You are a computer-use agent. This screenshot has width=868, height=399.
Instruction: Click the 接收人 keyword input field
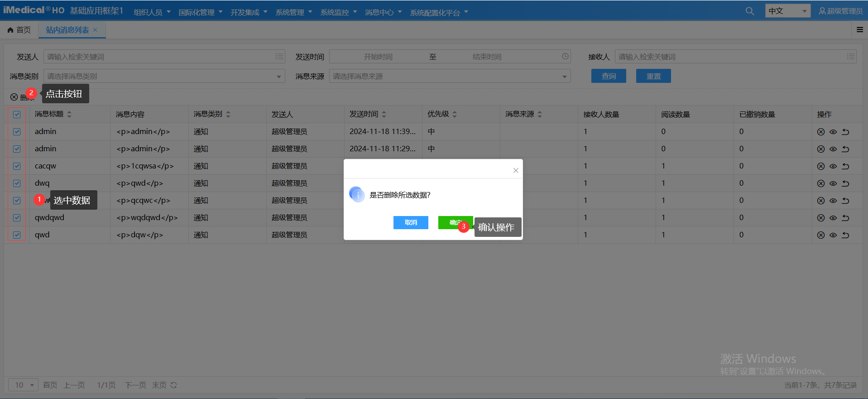(x=736, y=57)
